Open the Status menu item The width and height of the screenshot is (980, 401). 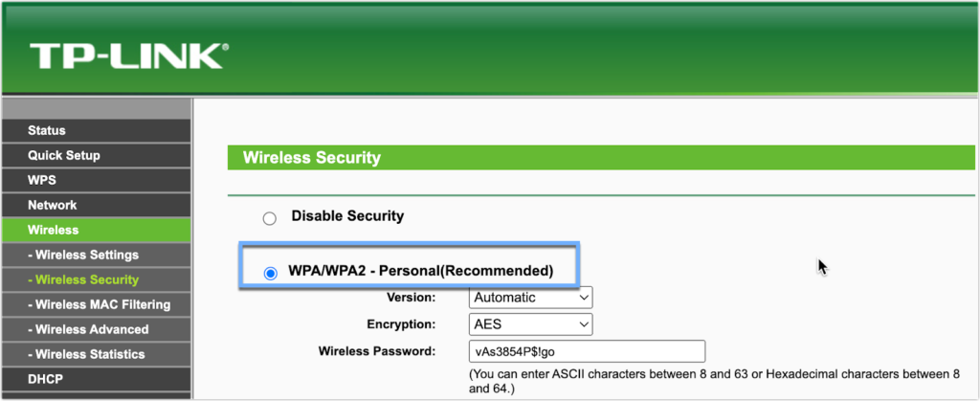[96, 130]
